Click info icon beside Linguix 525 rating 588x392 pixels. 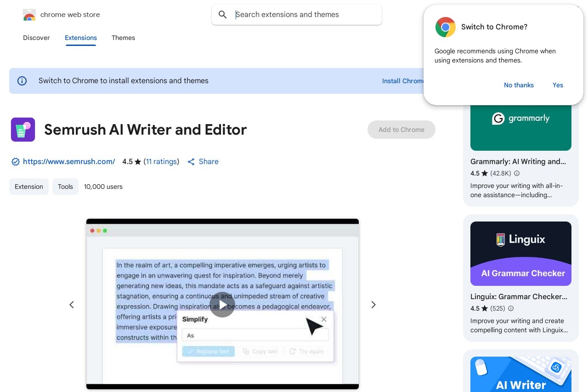coord(511,308)
